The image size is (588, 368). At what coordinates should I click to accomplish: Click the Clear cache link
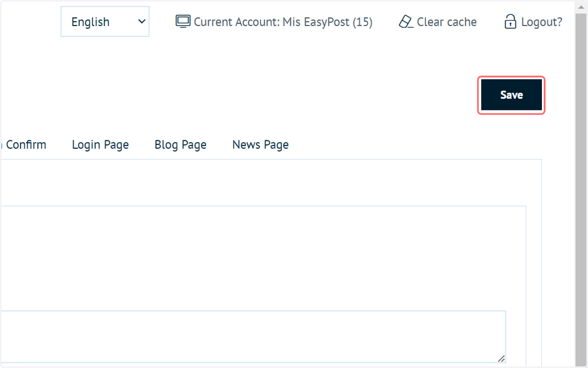click(x=447, y=22)
